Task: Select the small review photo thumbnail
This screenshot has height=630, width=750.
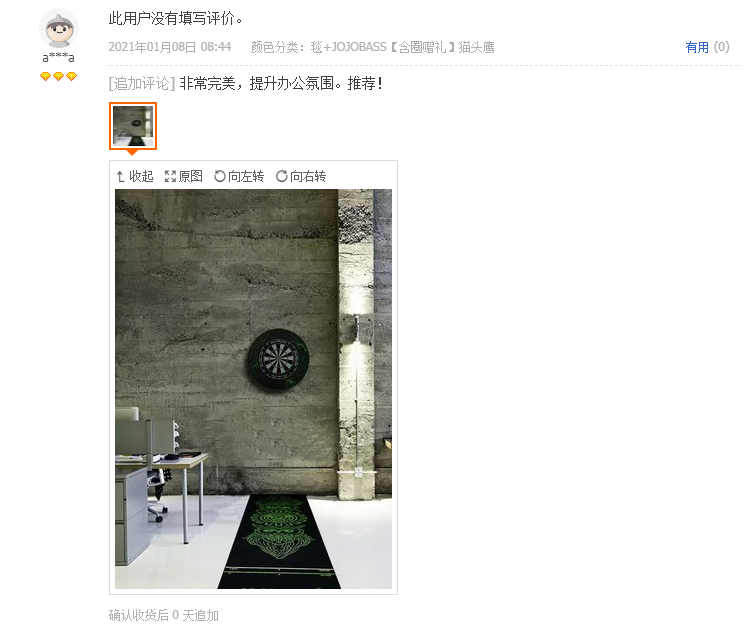Action: pyautogui.click(x=133, y=126)
